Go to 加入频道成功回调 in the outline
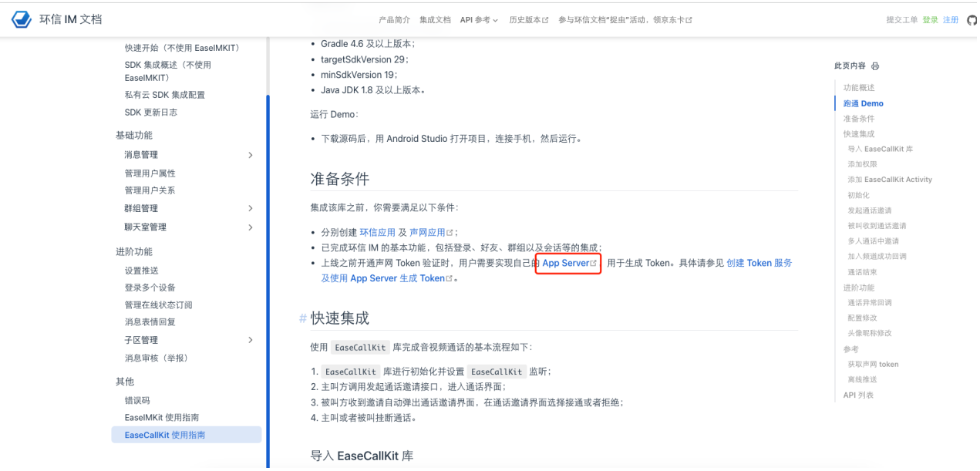Screen dimensions: 980x471 pyautogui.click(x=877, y=256)
